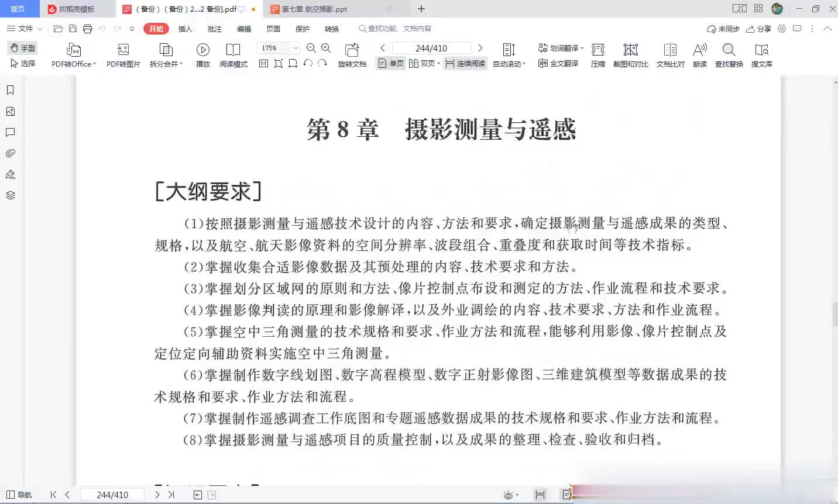Open the 批注 ribbon tab
The width and height of the screenshot is (838, 504).
pyautogui.click(x=215, y=29)
